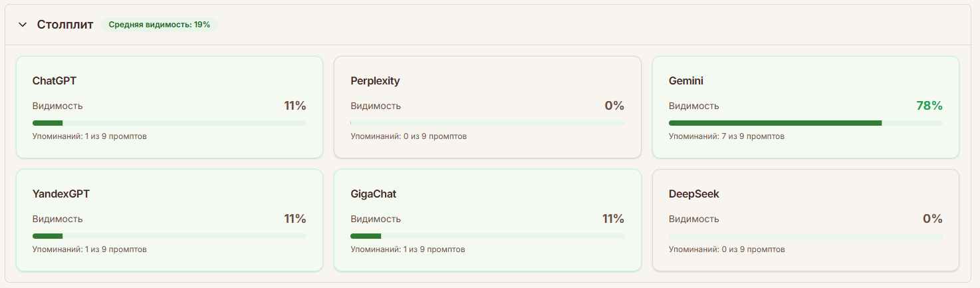The height and width of the screenshot is (288, 980).
Task: Click Perplexity's 0% visibility value
Action: (x=614, y=106)
